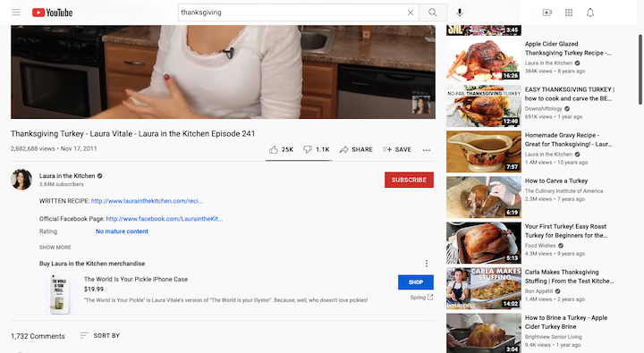644x353 pixels.
Task: Click the pickle iPhone case product image
Action: pos(59,294)
